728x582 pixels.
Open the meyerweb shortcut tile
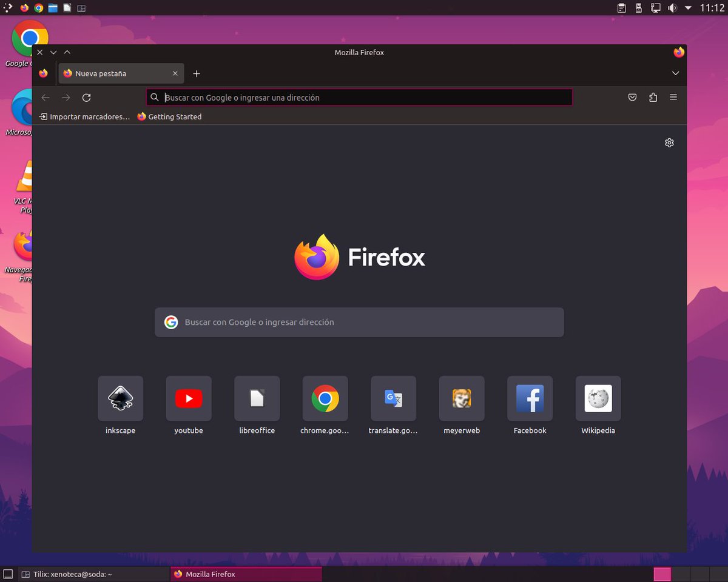click(x=462, y=398)
